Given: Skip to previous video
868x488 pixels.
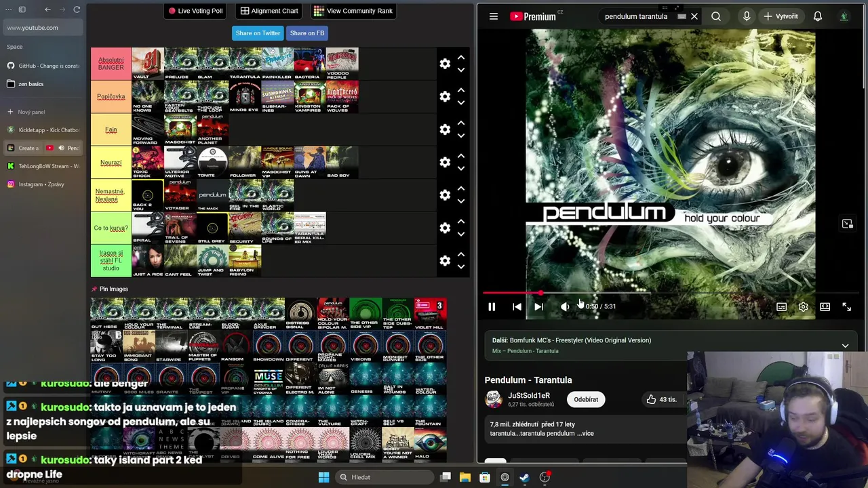Looking at the screenshot, I should 517,307.
